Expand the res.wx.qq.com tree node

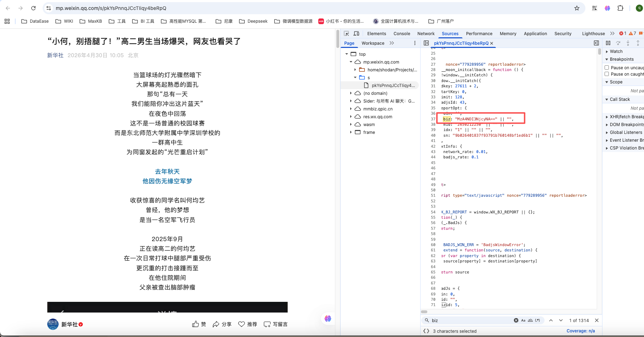pos(351,116)
